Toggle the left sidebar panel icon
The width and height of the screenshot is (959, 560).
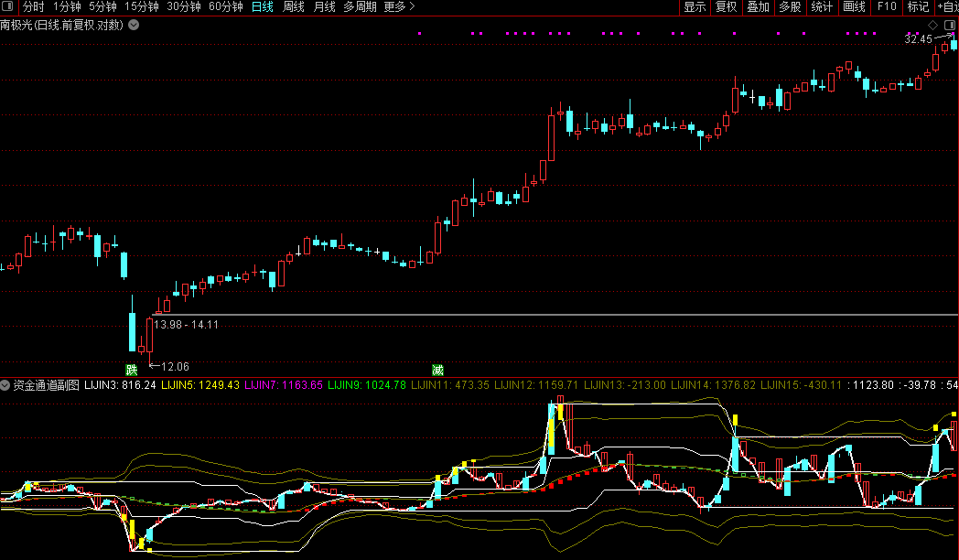click(x=10, y=7)
